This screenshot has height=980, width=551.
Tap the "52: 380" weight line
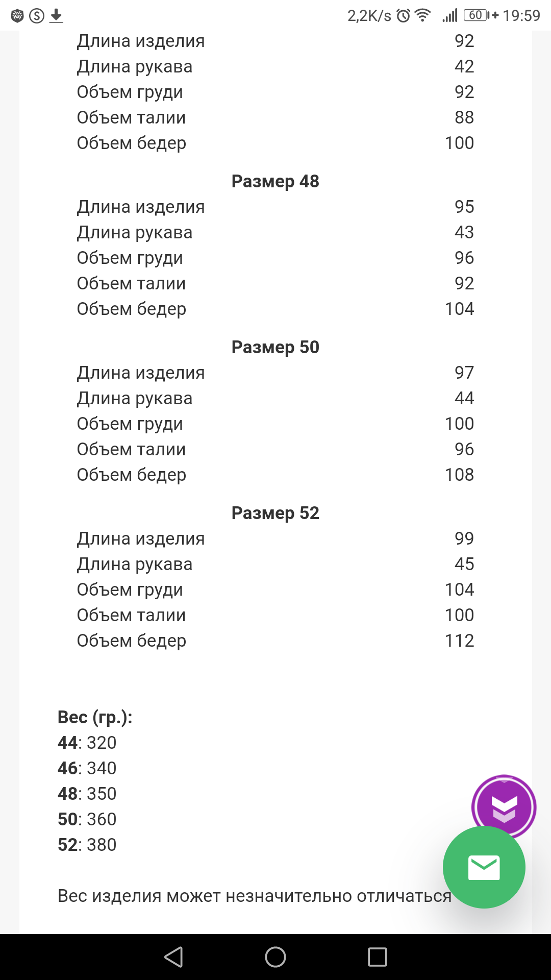(87, 845)
